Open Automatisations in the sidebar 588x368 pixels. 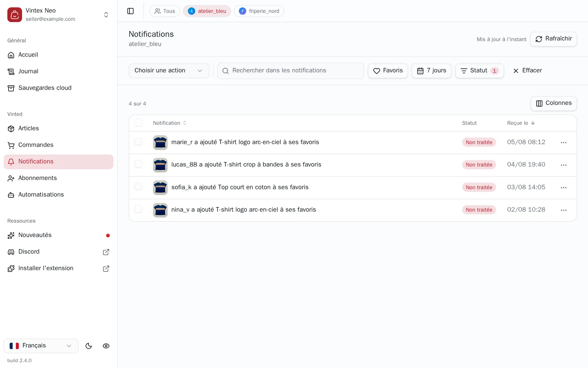tap(58, 194)
